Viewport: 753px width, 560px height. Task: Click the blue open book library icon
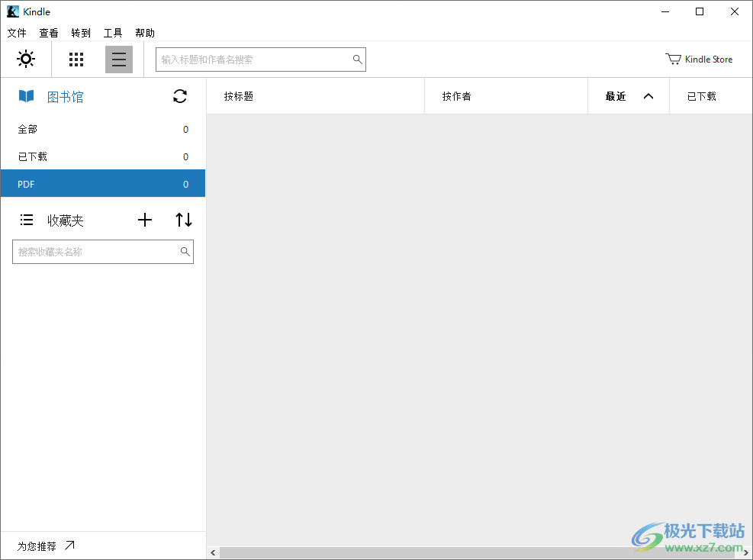[x=27, y=96]
